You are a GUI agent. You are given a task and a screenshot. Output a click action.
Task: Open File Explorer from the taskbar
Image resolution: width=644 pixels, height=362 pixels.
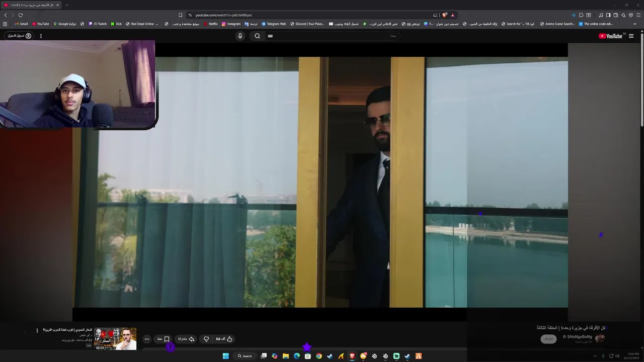(x=285, y=356)
